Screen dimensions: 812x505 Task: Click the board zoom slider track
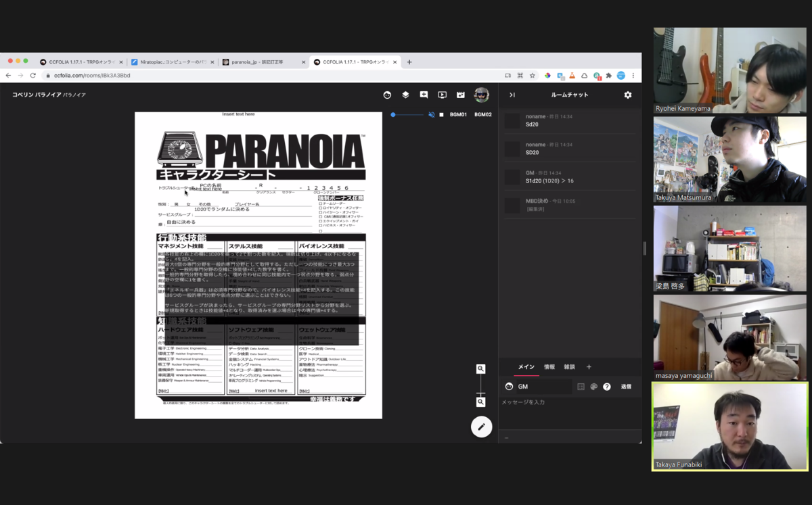pyautogui.click(x=480, y=385)
